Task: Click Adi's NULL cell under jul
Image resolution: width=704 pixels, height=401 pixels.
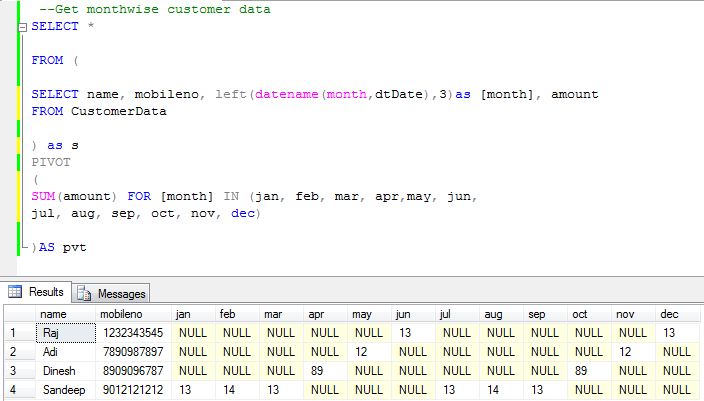Action: (457, 352)
